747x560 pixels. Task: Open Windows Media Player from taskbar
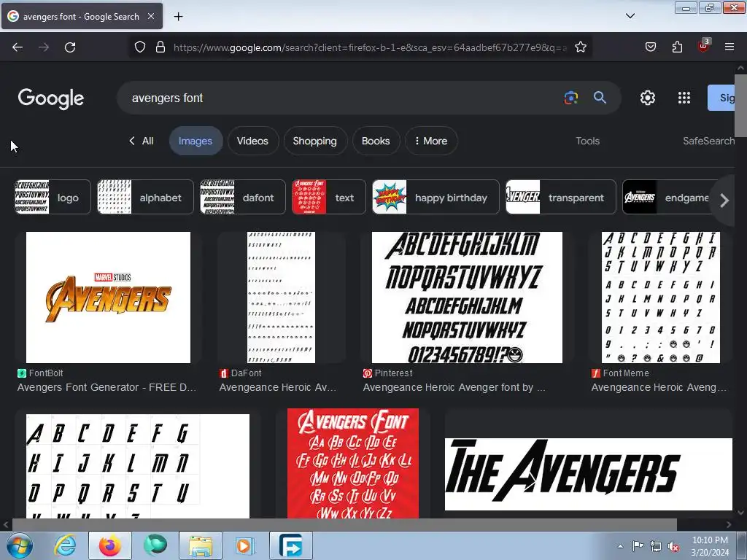(245, 545)
